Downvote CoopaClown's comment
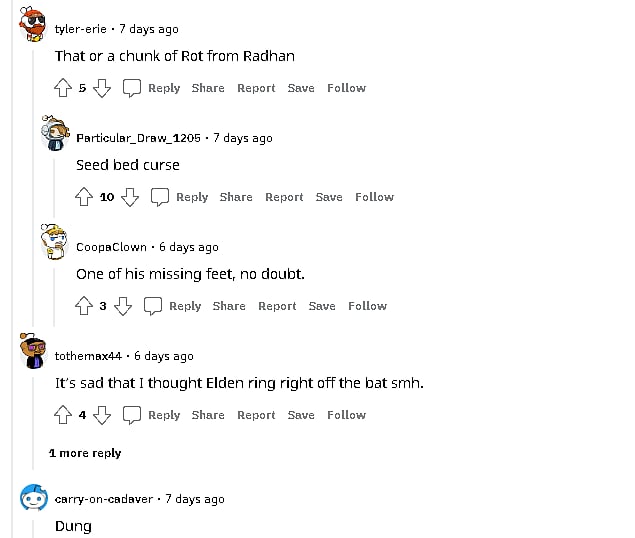635x538 pixels. (x=122, y=306)
